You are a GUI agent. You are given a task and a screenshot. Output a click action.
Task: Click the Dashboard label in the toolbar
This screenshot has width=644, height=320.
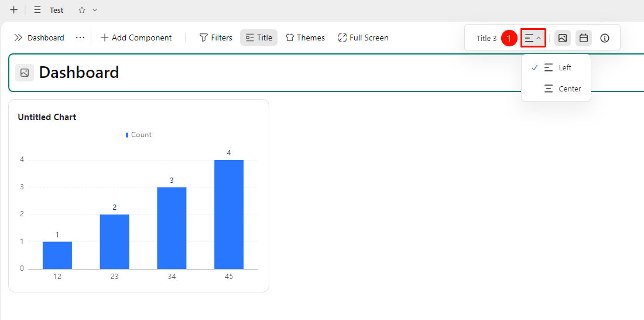(46, 38)
